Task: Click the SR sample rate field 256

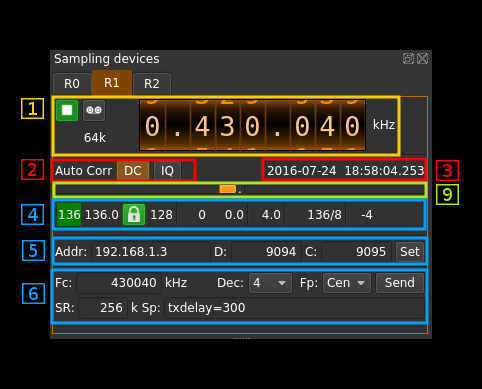Action: pos(103,308)
